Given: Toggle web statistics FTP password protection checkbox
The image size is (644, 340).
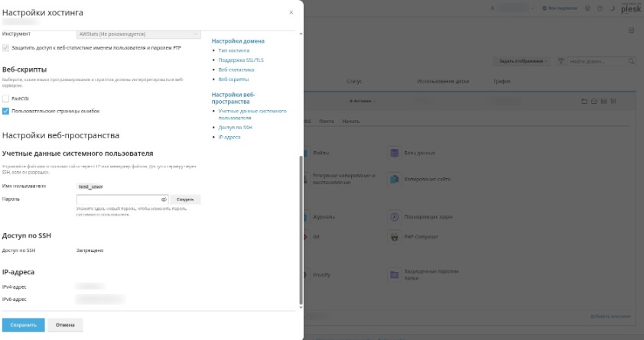Looking at the screenshot, I should pos(5,47).
